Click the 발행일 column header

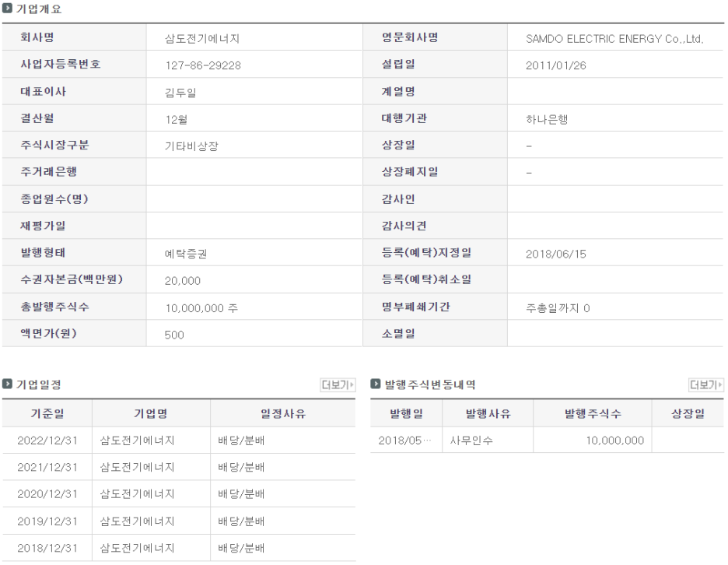pos(406,413)
